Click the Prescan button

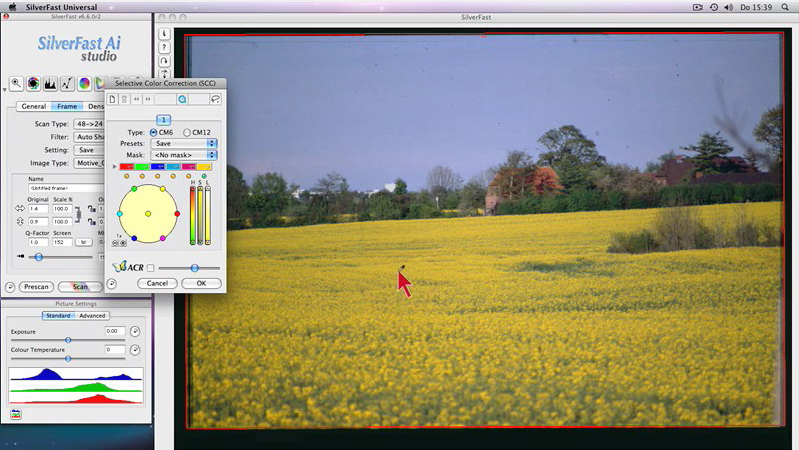click(36, 287)
